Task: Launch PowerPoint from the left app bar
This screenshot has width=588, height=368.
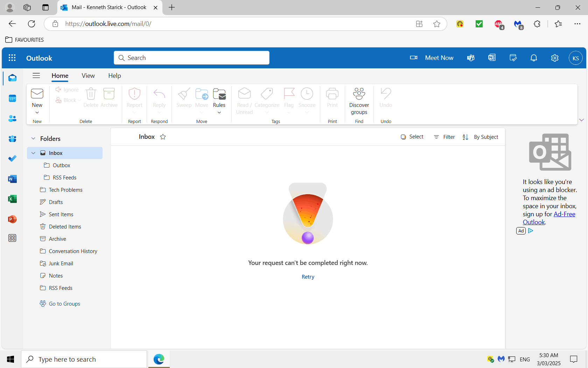Action: (12, 219)
